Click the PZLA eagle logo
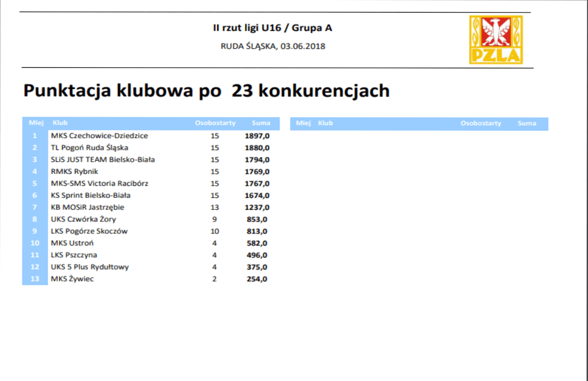This screenshot has width=588, height=381. click(x=496, y=39)
